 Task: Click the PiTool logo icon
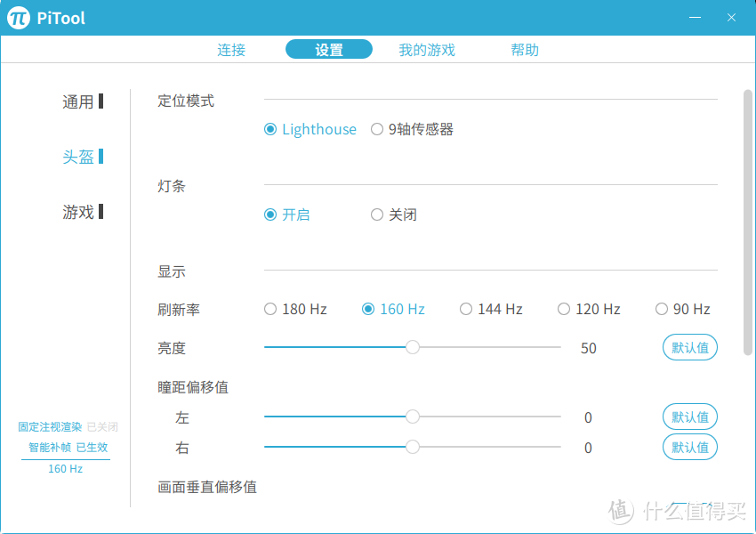(19, 18)
